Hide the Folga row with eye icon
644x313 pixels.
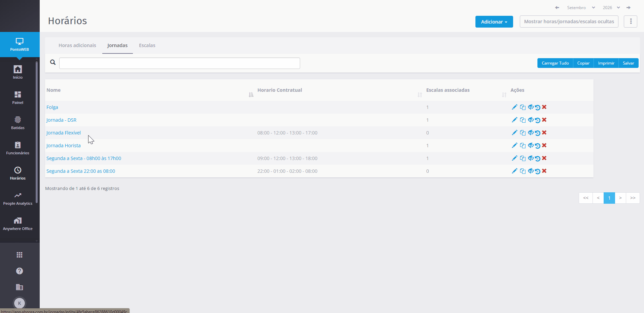click(x=531, y=107)
